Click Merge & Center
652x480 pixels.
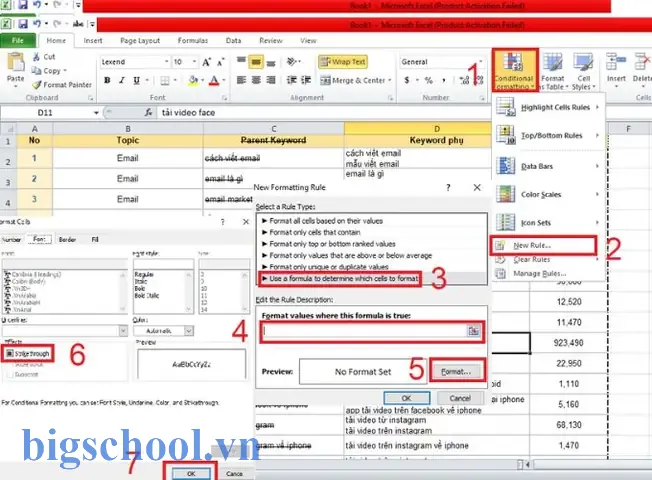click(x=353, y=80)
